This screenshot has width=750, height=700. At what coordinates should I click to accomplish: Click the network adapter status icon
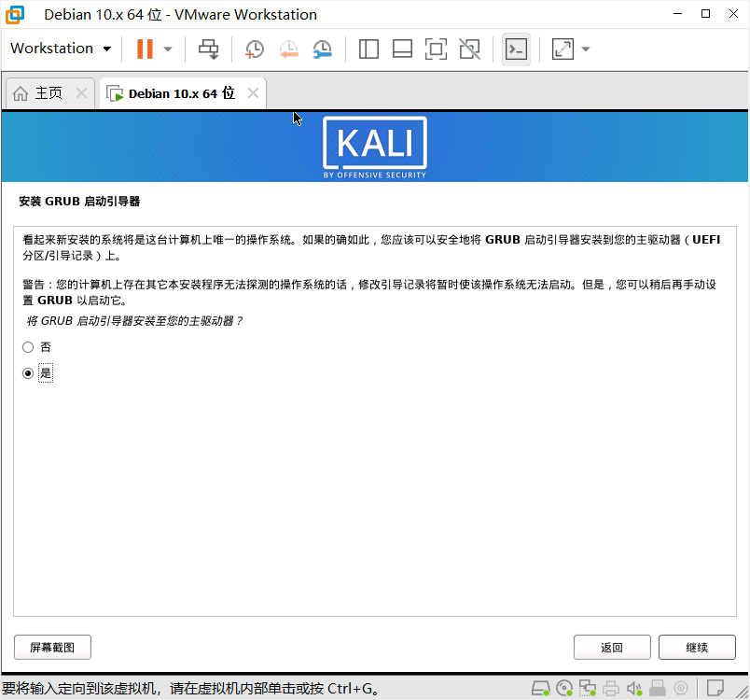[588, 689]
